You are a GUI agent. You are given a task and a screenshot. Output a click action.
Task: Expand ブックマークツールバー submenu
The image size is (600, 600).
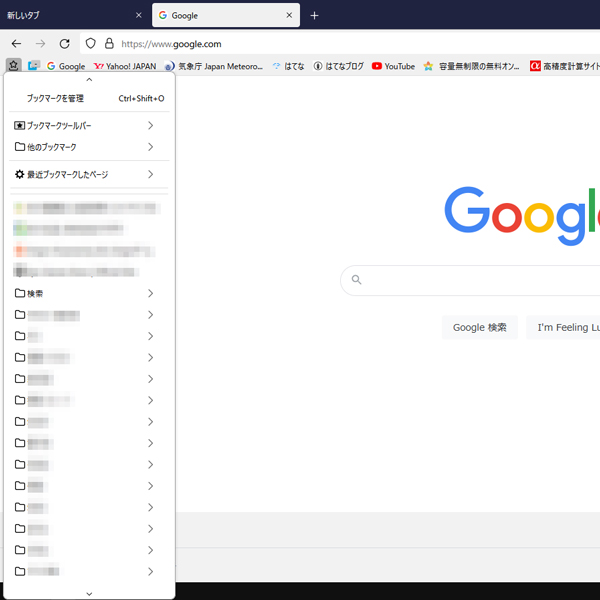coord(89,126)
